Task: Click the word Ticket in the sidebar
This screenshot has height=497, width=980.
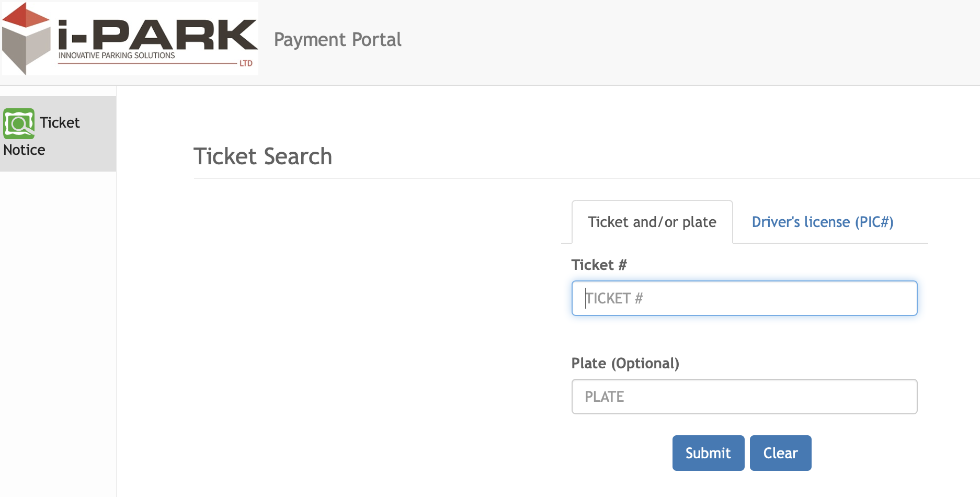Action: click(x=60, y=123)
